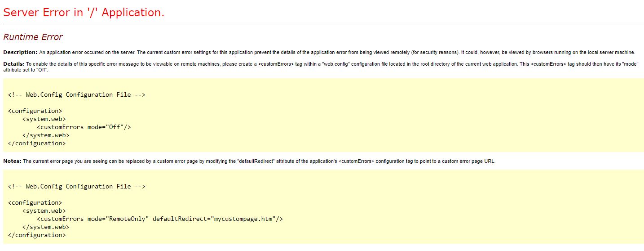The image size is (644, 251).
Task: Click the opening <configuration> tag in first block
Action: [35, 111]
